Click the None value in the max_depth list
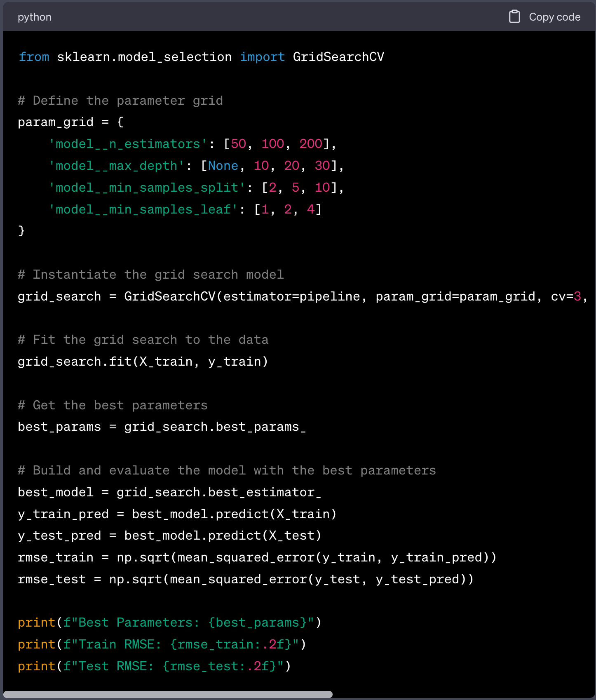Screen dimensions: 596x700 pos(223,166)
